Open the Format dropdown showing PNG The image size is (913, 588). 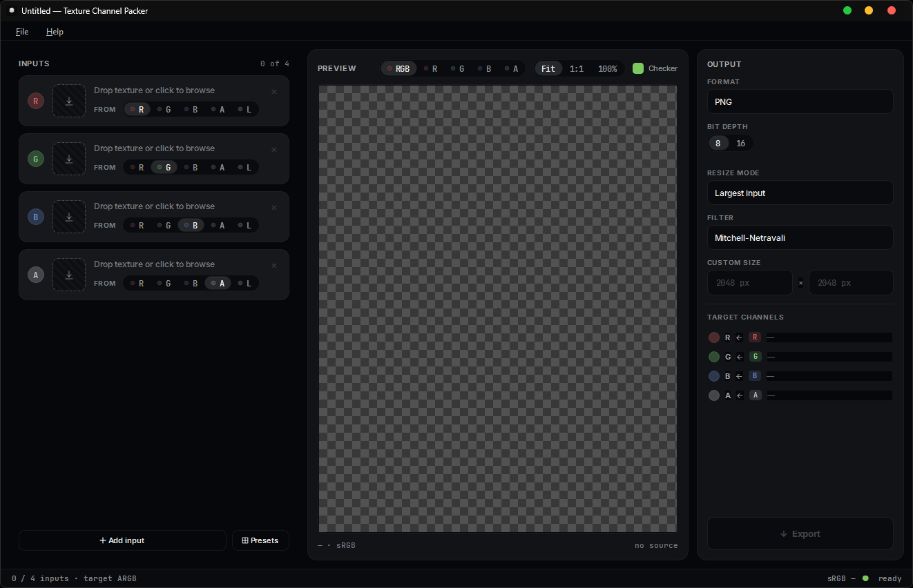point(800,101)
